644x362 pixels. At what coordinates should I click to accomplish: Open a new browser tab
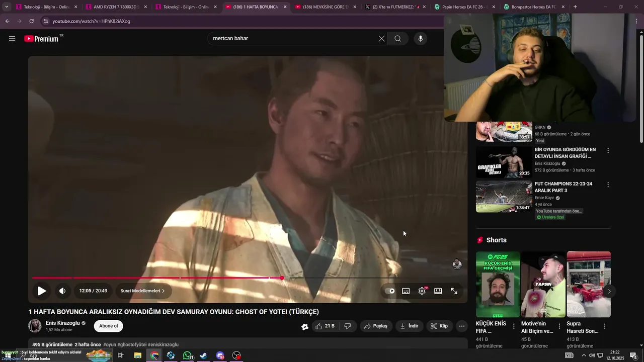point(575,7)
